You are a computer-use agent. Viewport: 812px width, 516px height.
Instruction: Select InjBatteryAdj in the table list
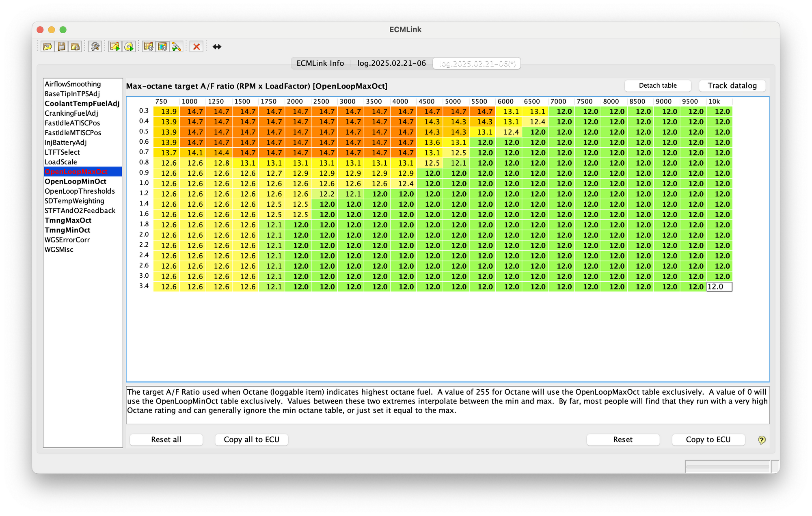pos(83,142)
